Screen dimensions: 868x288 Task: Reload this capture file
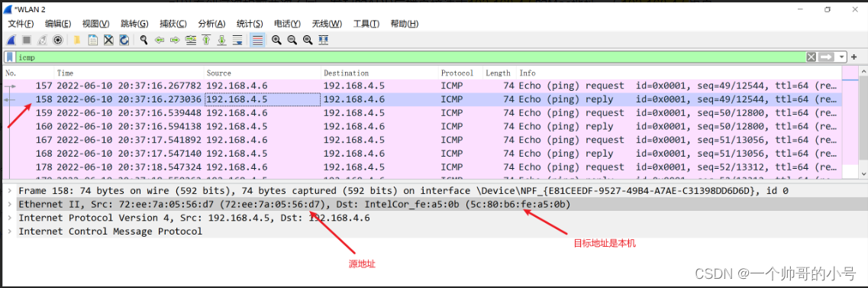(x=124, y=40)
